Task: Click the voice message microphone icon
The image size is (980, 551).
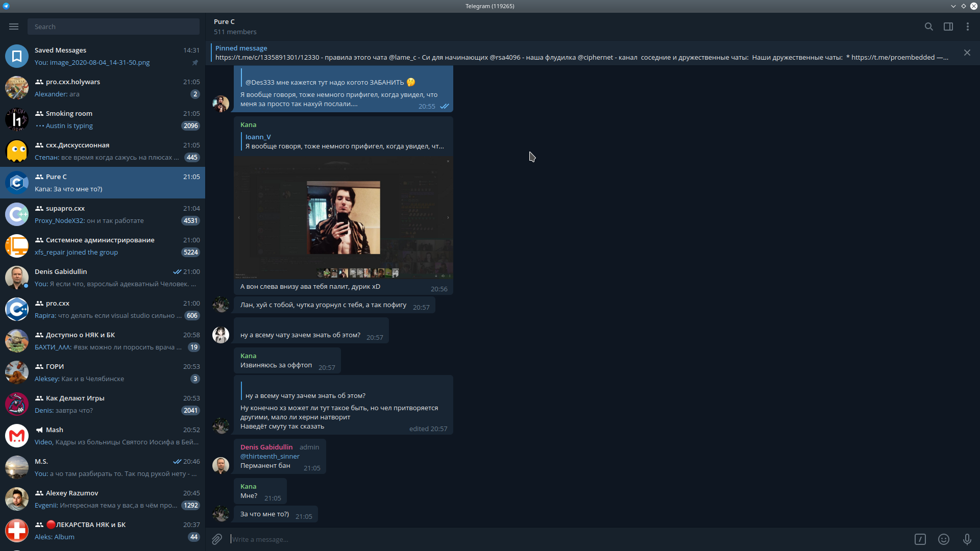Action: [967, 539]
